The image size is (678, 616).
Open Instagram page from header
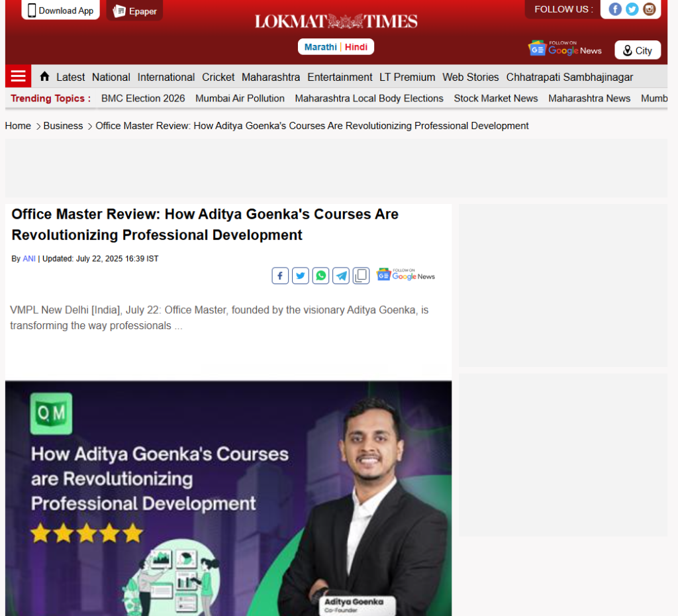pyautogui.click(x=650, y=9)
